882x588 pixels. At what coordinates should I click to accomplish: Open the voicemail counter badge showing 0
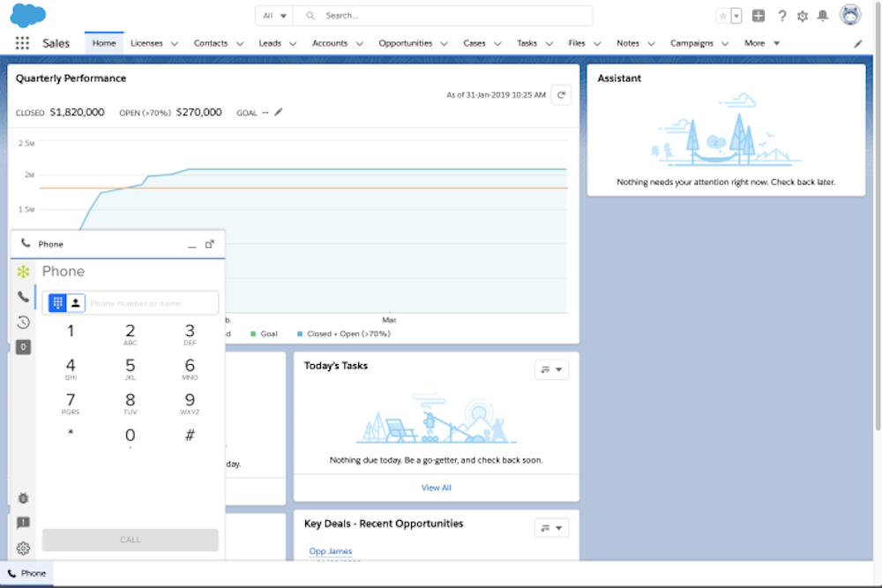23,346
